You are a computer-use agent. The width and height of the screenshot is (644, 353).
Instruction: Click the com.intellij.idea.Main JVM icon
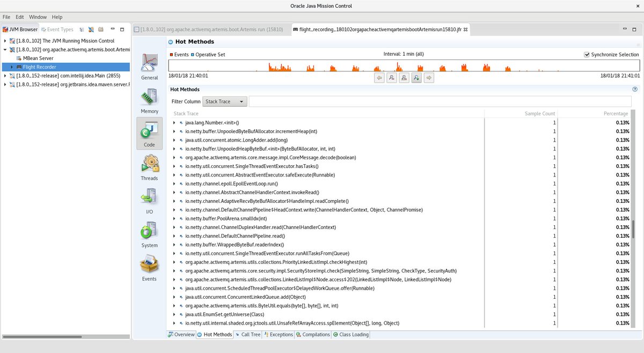click(12, 76)
